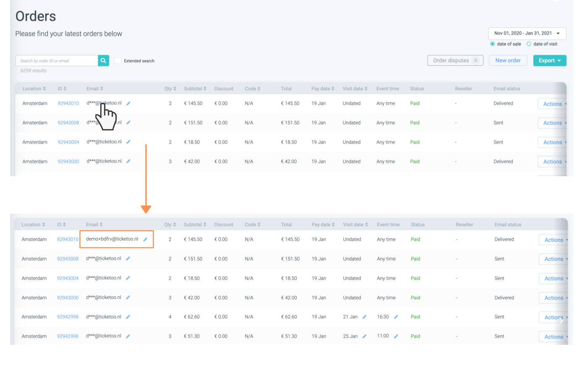Edit the demo+bdfrv@ticketoo.nl email via pencil icon

pos(145,239)
